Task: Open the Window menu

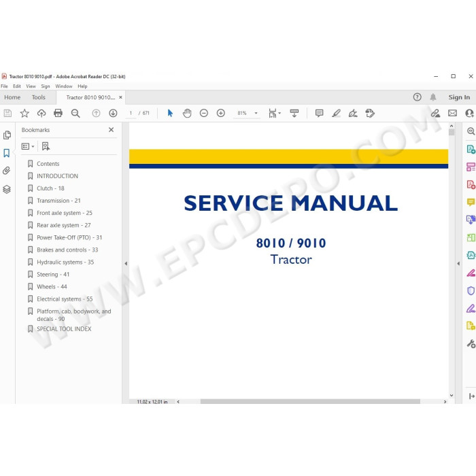Action: click(x=64, y=86)
